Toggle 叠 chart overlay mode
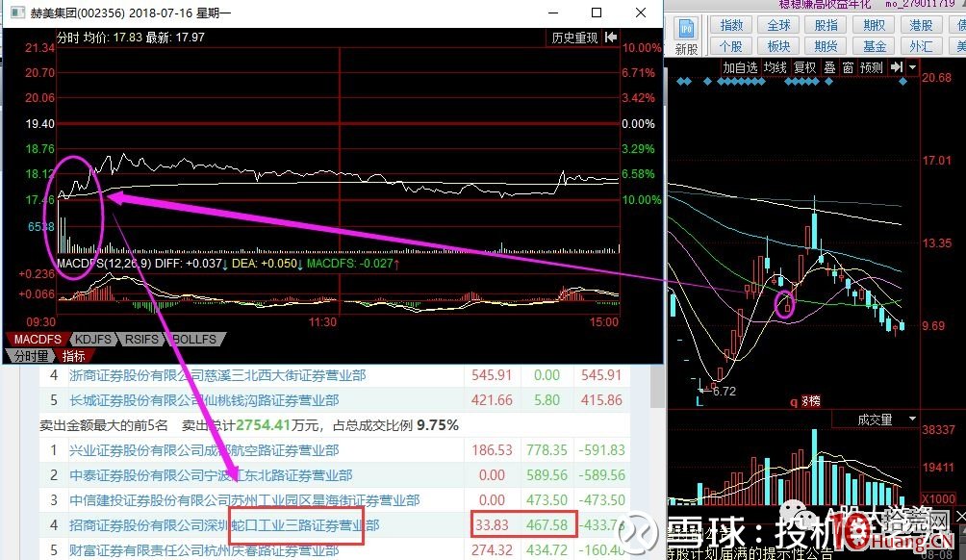 (829, 66)
